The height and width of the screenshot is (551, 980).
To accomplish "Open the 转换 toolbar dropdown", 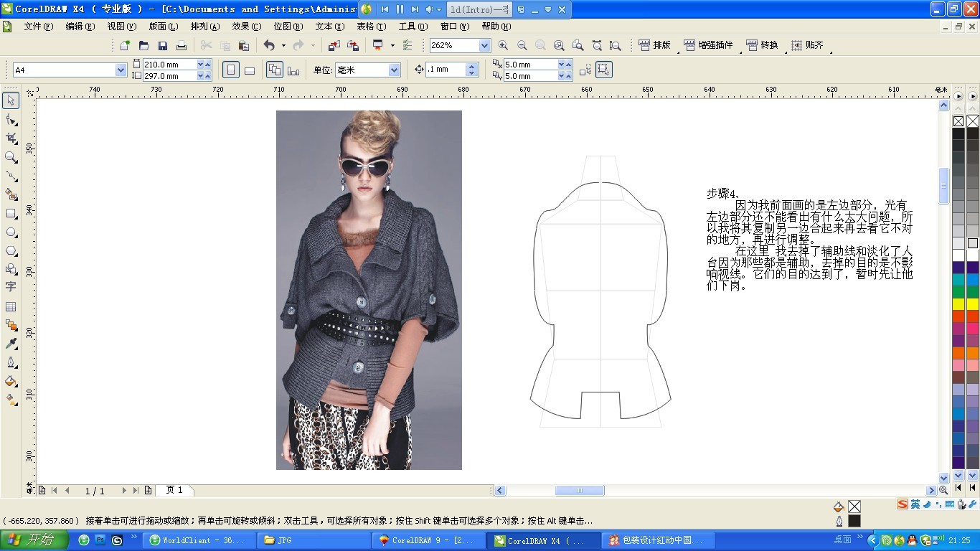I will [763, 45].
